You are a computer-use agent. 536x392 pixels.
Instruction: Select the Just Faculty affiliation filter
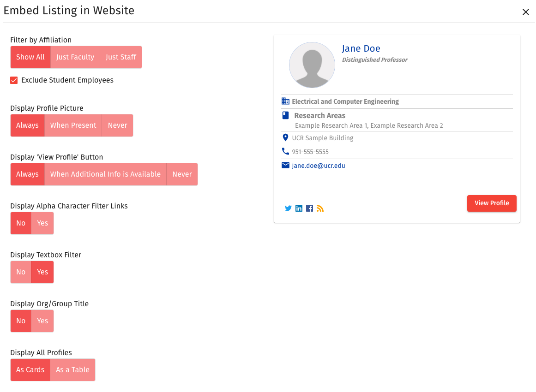pyautogui.click(x=75, y=57)
